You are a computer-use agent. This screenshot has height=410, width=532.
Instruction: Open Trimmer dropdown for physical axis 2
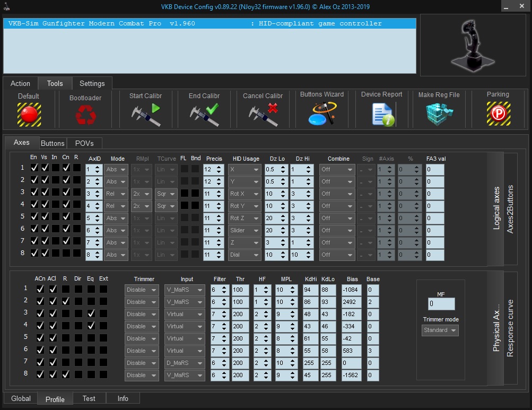click(x=142, y=302)
